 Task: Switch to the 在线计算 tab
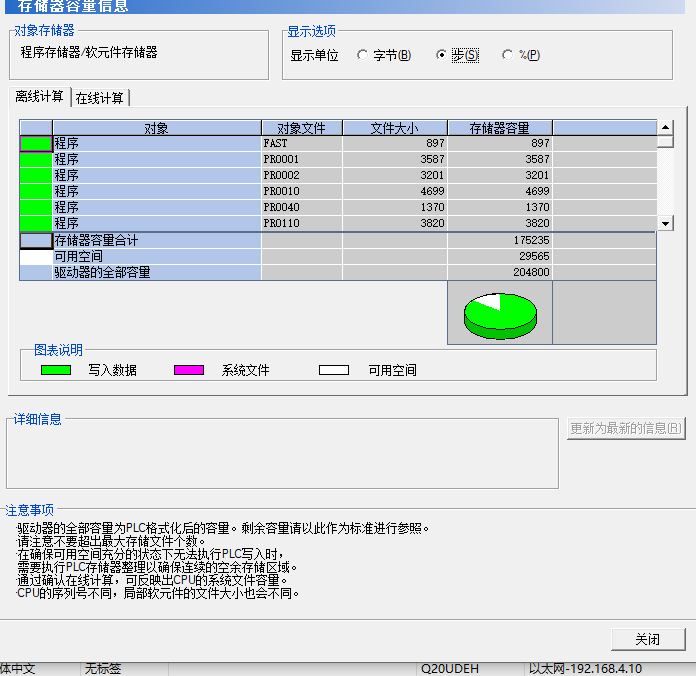[x=100, y=98]
